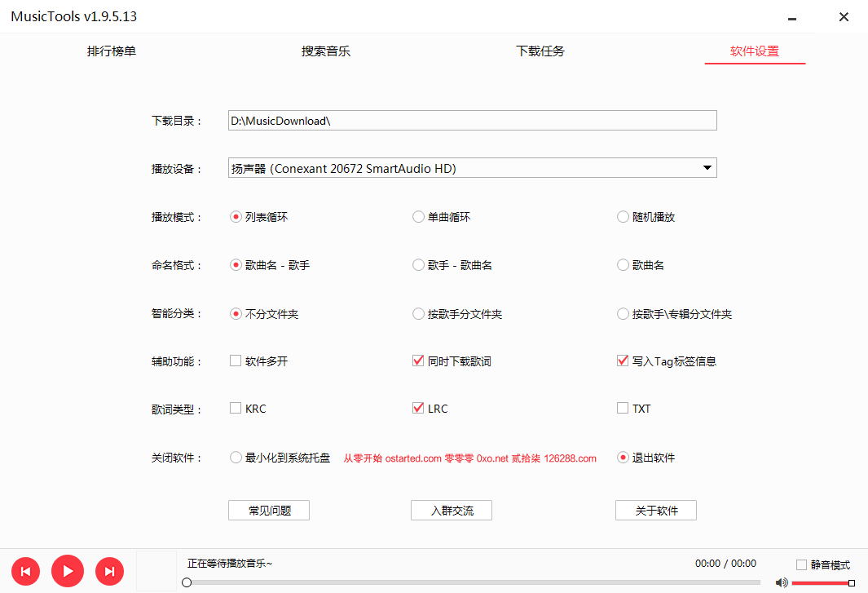Click the MusicTools v1.9.5.13 title
Image resolution: width=868 pixels, height=593 pixels.
73,16
